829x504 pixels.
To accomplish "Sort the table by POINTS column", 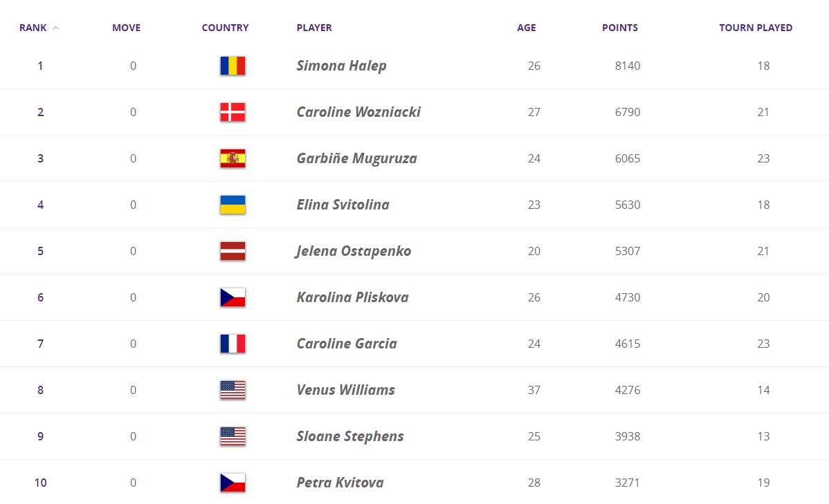I will point(620,28).
